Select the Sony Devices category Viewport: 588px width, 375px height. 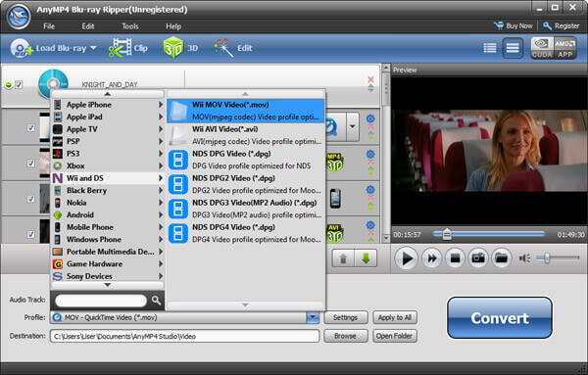pyautogui.click(x=108, y=276)
